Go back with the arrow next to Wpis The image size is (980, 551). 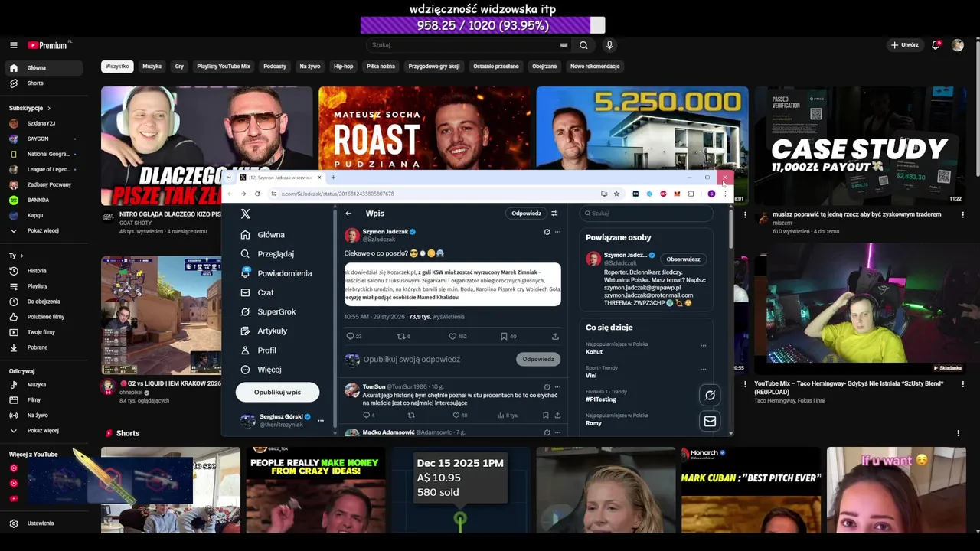(348, 214)
